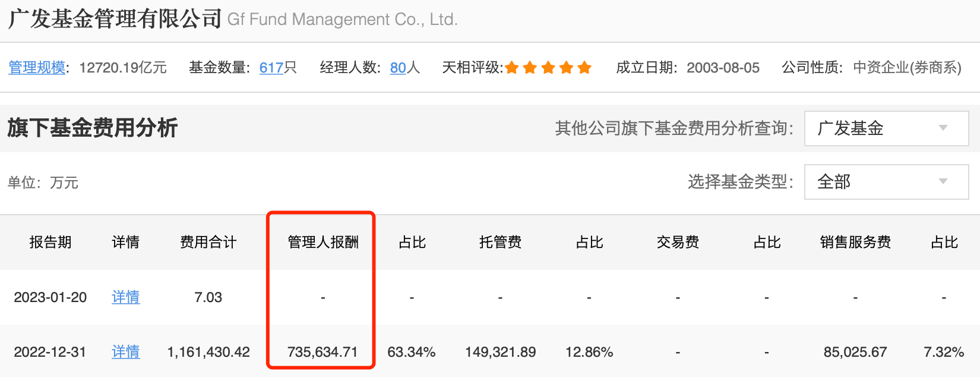
Task: Click the 报告期 column header
Action: (50, 243)
